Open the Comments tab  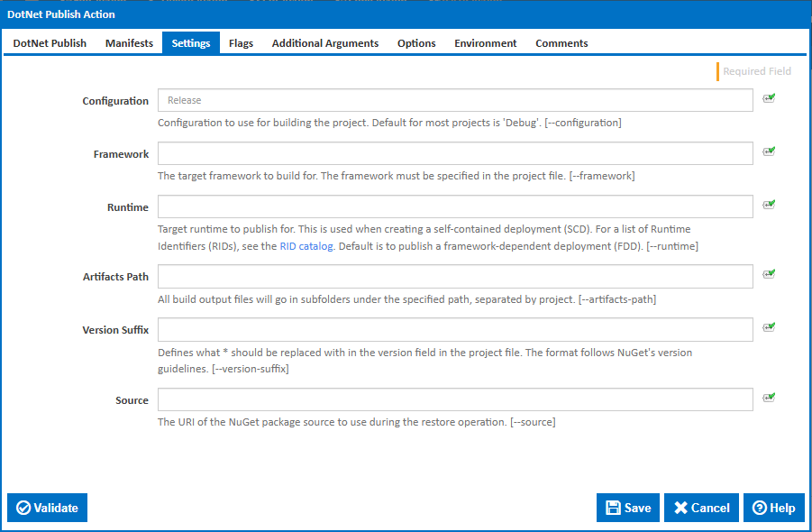pyautogui.click(x=561, y=42)
